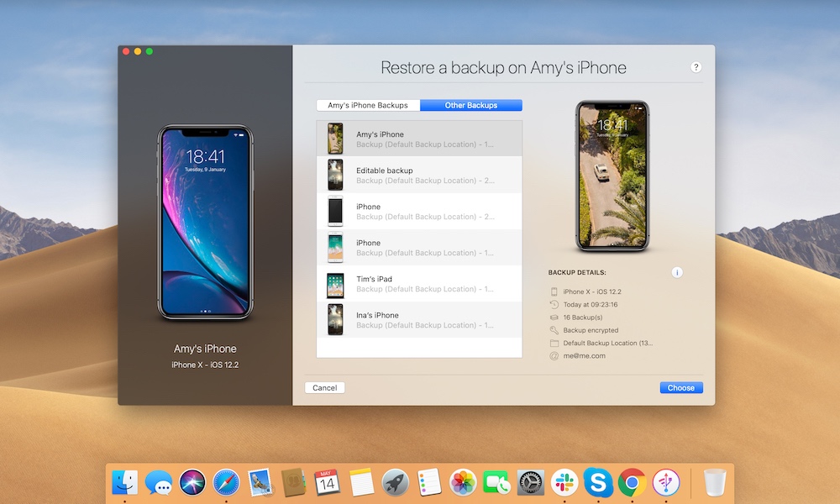
Task: Click the 'BACKUP DETAILS:' heading
Action: tap(577, 273)
